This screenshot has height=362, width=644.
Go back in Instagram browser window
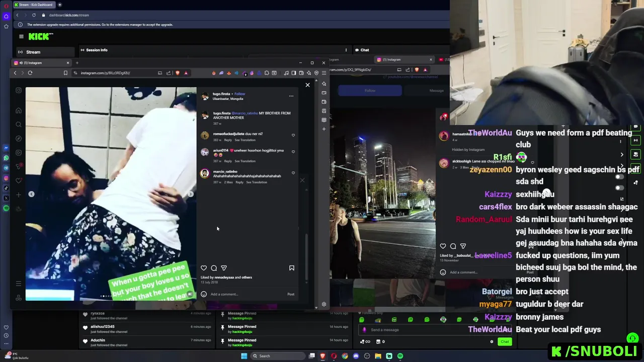[x=15, y=73]
